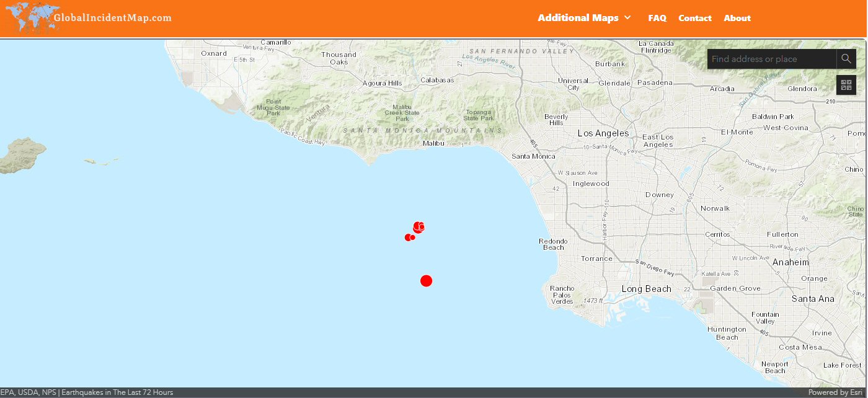Select the Malibu Creek State Park label
This screenshot has height=398, width=868.
click(x=402, y=113)
